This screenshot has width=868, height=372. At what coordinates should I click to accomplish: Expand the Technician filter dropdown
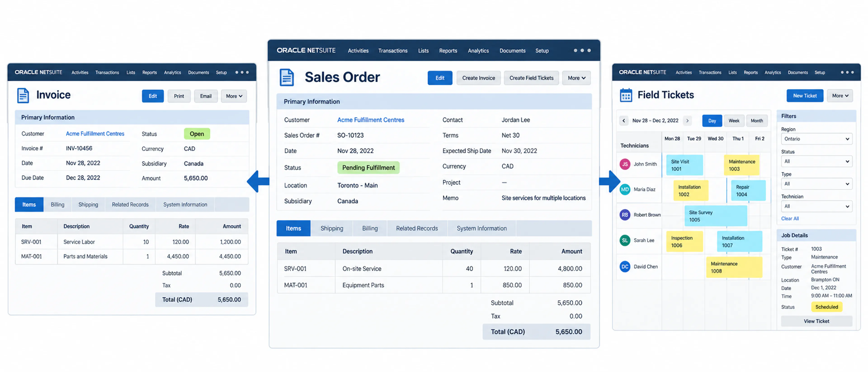(816, 206)
